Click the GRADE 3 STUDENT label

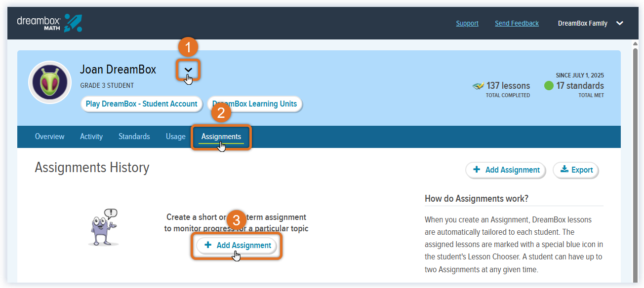pos(107,86)
